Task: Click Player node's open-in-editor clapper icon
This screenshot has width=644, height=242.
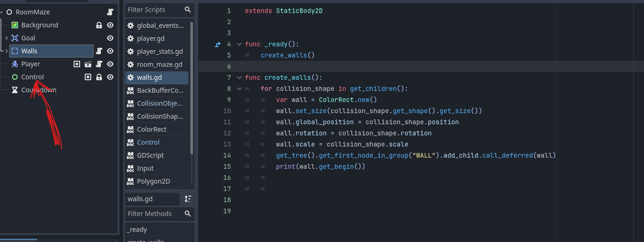Action: click(88, 64)
